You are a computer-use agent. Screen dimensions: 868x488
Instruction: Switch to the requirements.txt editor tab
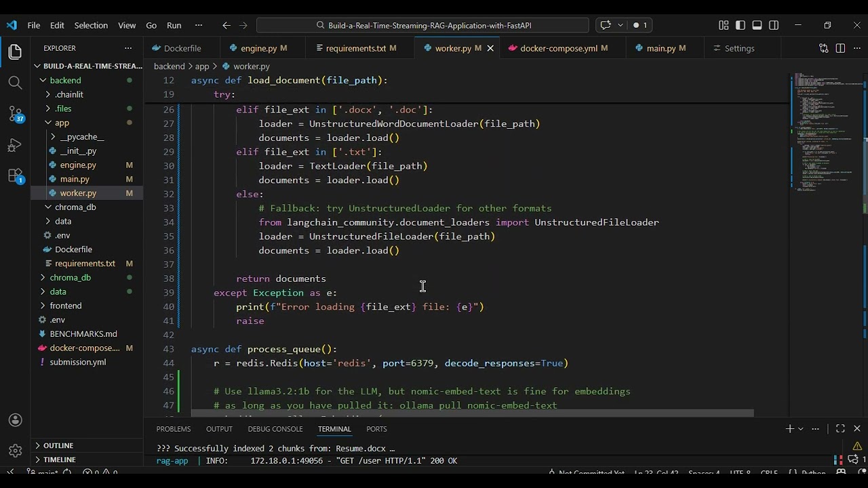point(361,48)
